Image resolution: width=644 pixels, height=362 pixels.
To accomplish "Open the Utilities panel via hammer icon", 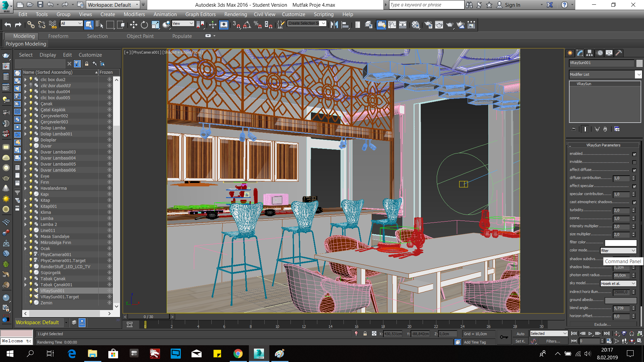I will click(619, 53).
